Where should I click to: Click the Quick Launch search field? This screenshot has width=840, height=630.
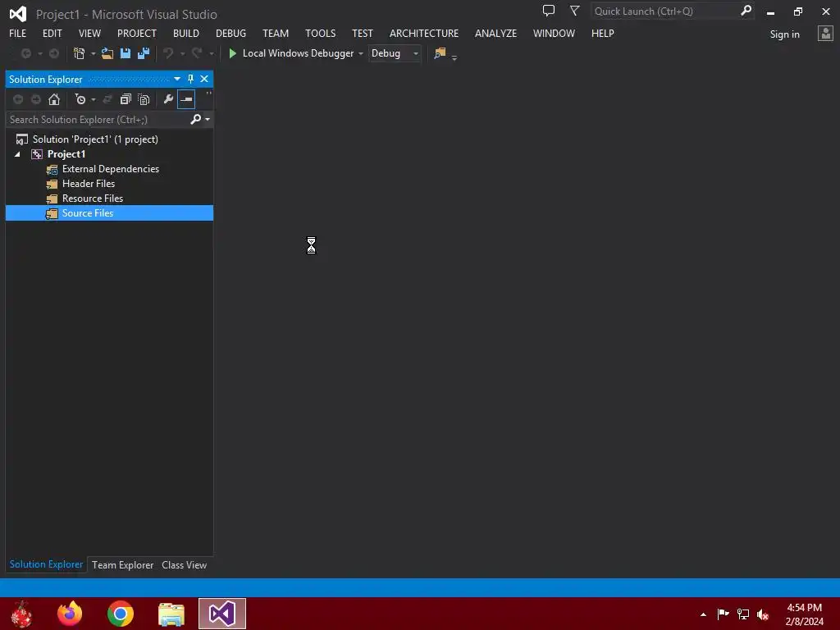coord(664,11)
